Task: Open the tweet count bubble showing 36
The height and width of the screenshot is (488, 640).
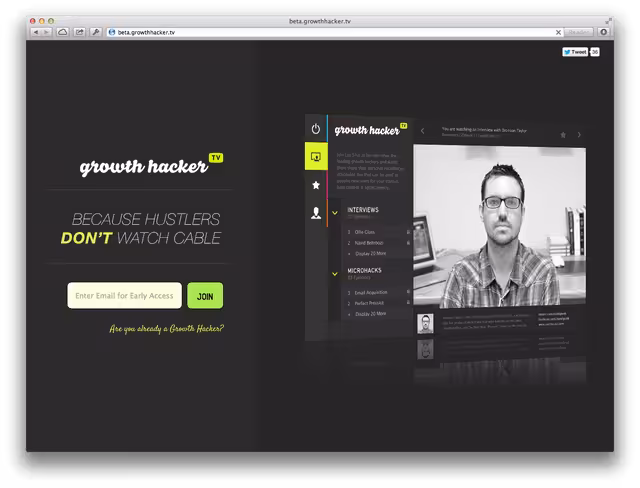Action: pos(595,52)
